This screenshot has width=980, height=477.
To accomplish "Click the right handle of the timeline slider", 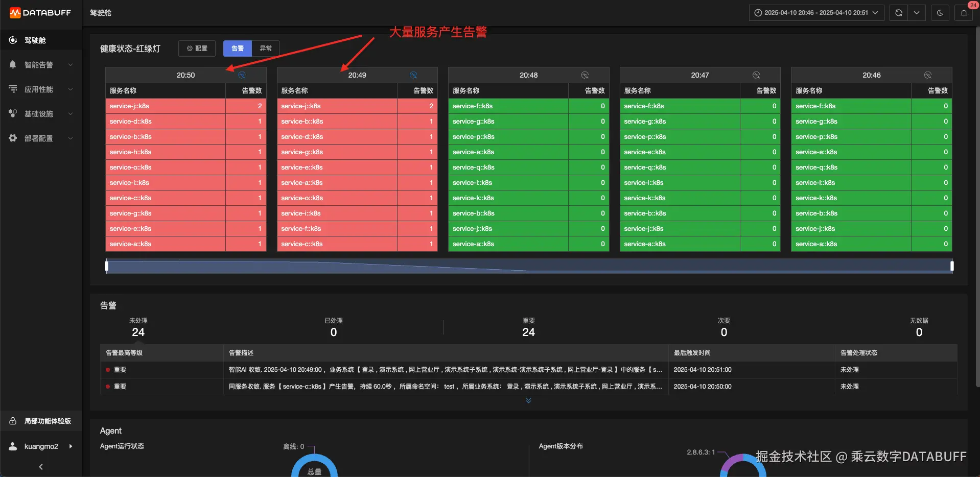I will click(x=952, y=266).
